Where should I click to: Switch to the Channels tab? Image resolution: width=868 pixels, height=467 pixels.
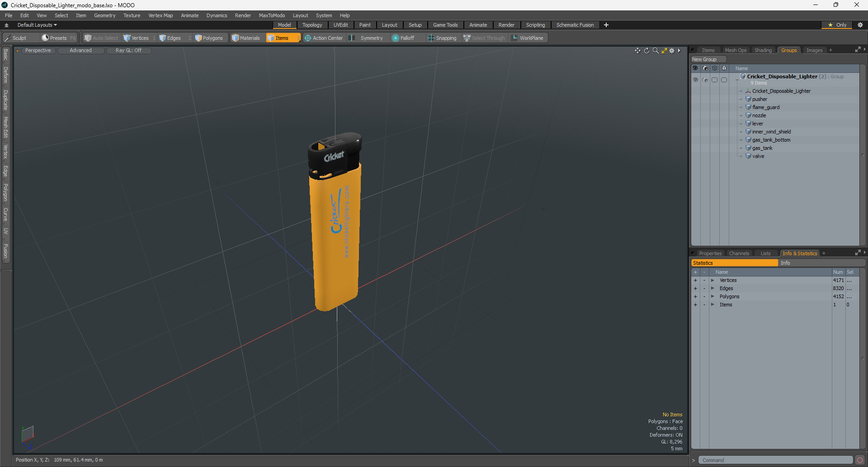(739, 253)
